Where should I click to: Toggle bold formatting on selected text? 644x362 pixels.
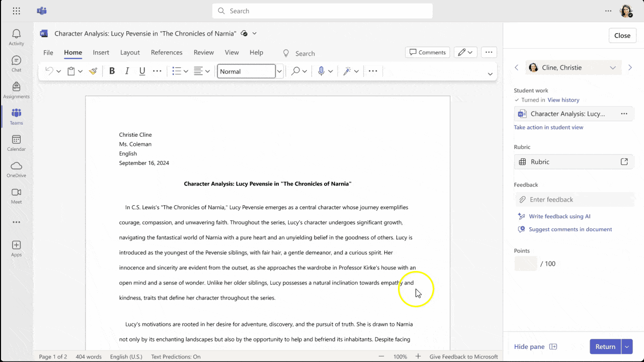(x=112, y=71)
